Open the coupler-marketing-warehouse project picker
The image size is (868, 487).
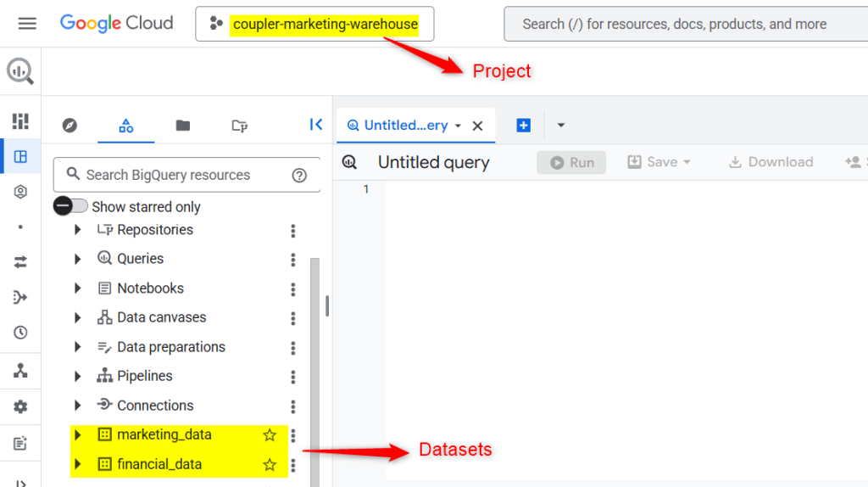click(x=314, y=24)
